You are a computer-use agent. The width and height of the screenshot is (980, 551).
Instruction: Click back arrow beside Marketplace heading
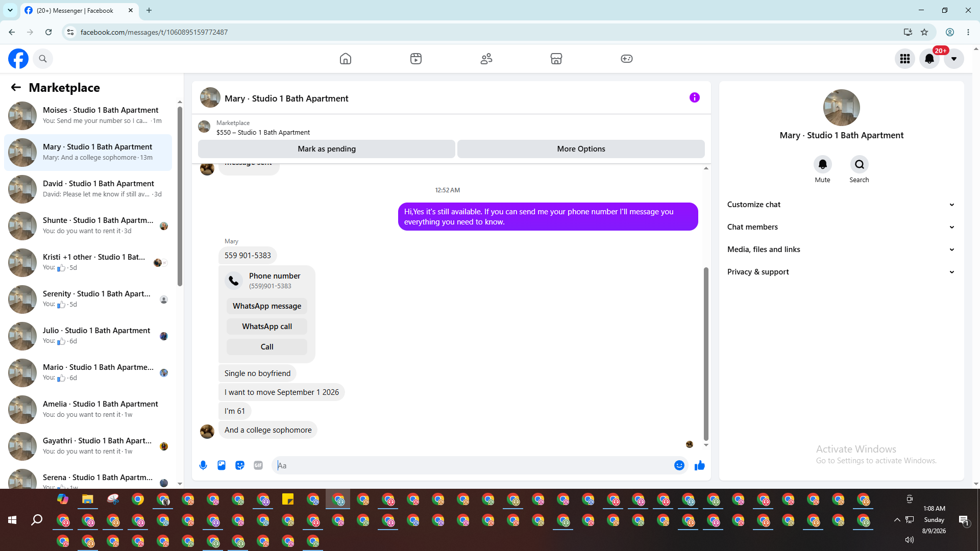[16, 87]
